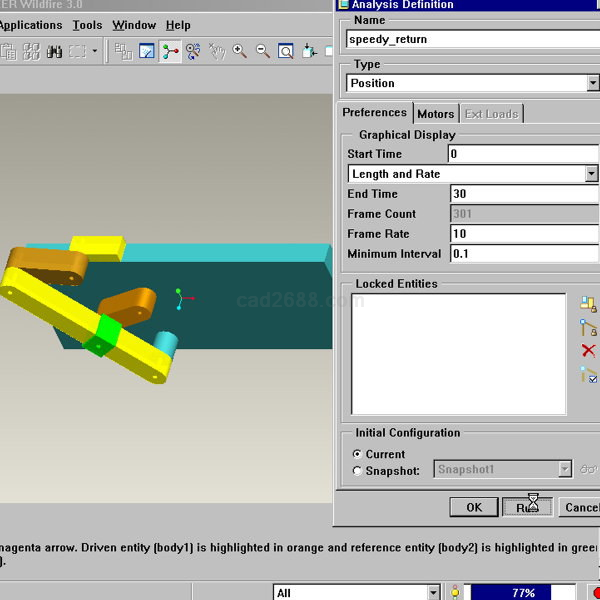This screenshot has width=600, height=600.
Task: Click the OK button
Action: [474, 507]
